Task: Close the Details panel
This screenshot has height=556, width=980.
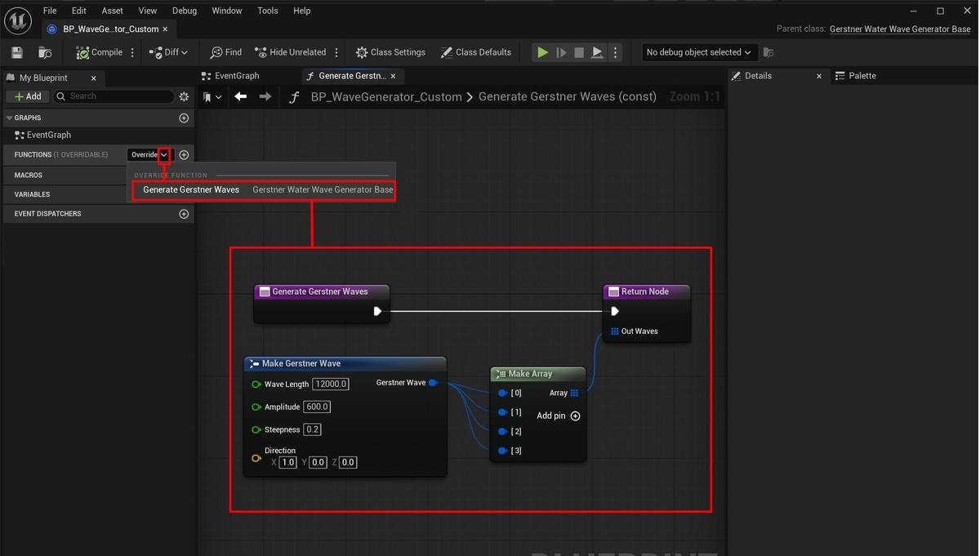Action: [x=819, y=76]
